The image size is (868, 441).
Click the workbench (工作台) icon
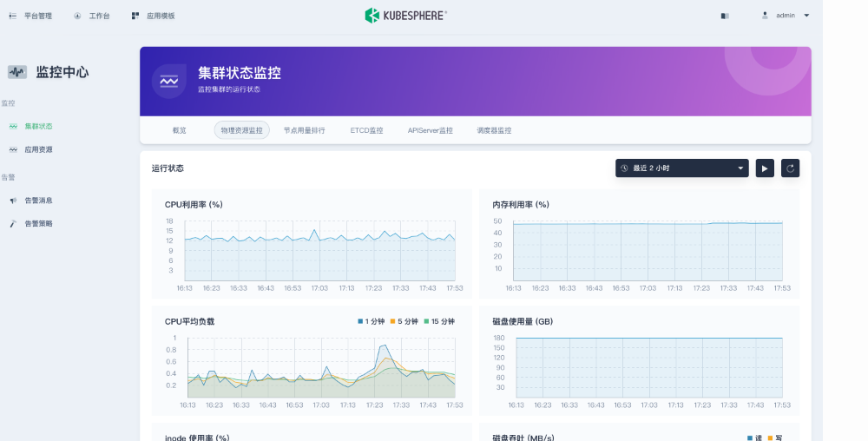coord(77,16)
